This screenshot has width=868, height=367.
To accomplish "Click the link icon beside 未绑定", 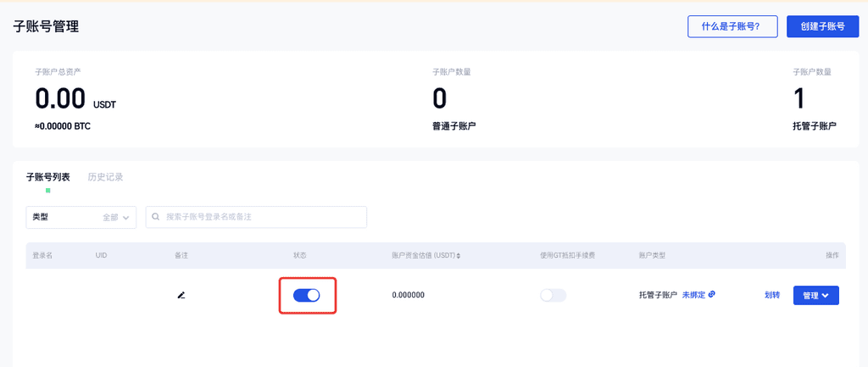I will [x=712, y=295].
